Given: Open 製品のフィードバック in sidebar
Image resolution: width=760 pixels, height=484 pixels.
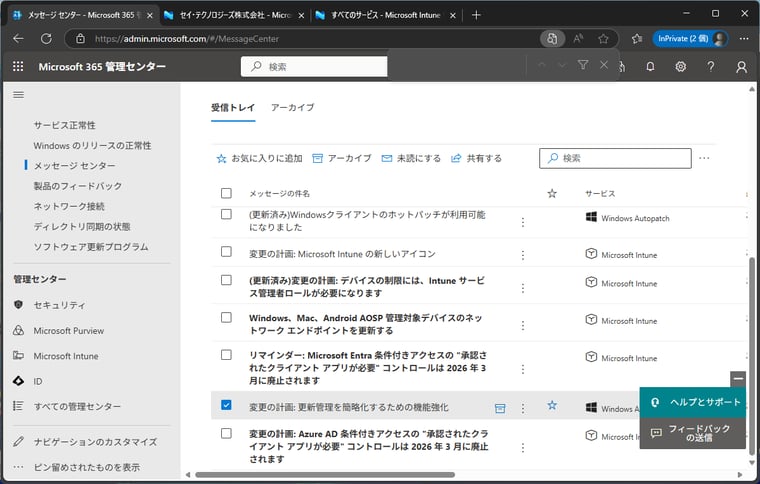Looking at the screenshot, I should tap(78, 186).
